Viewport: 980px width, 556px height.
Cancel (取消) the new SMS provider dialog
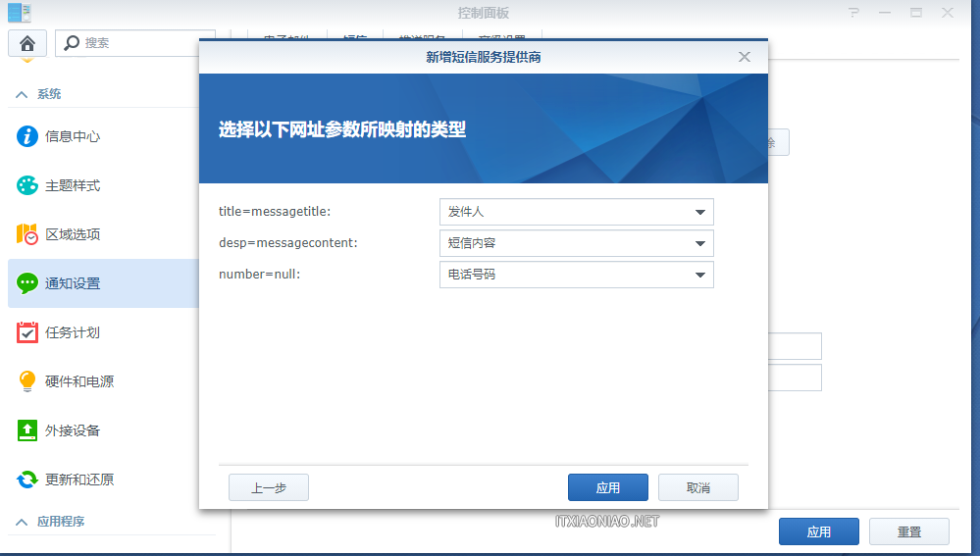[697, 487]
